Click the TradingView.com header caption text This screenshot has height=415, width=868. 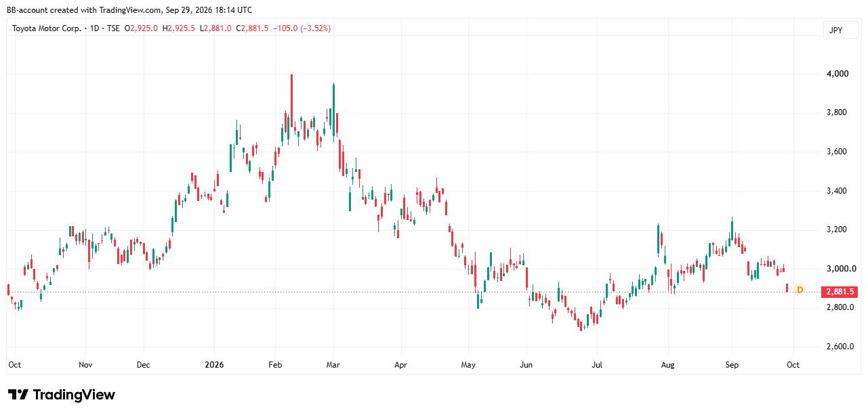coord(129,10)
